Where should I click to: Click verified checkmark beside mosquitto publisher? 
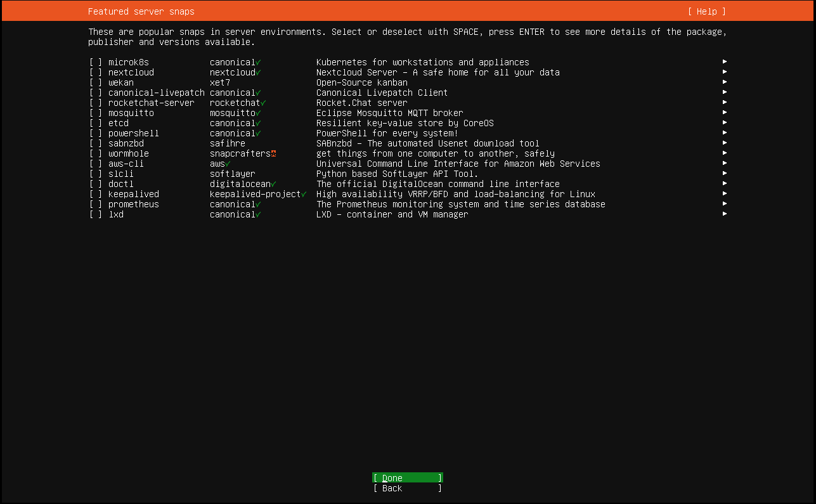[x=258, y=113]
